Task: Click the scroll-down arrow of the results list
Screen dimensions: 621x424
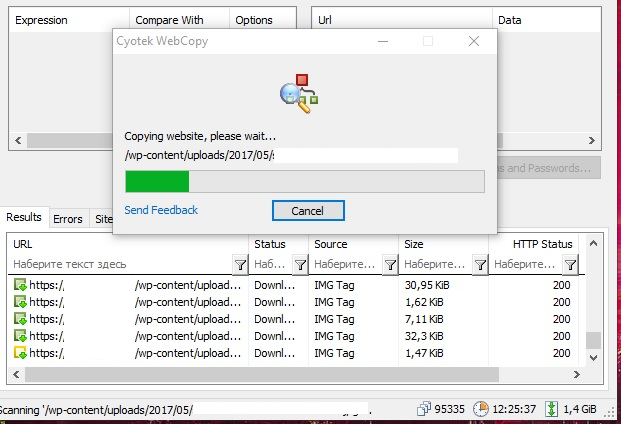Action: pos(593,357)
